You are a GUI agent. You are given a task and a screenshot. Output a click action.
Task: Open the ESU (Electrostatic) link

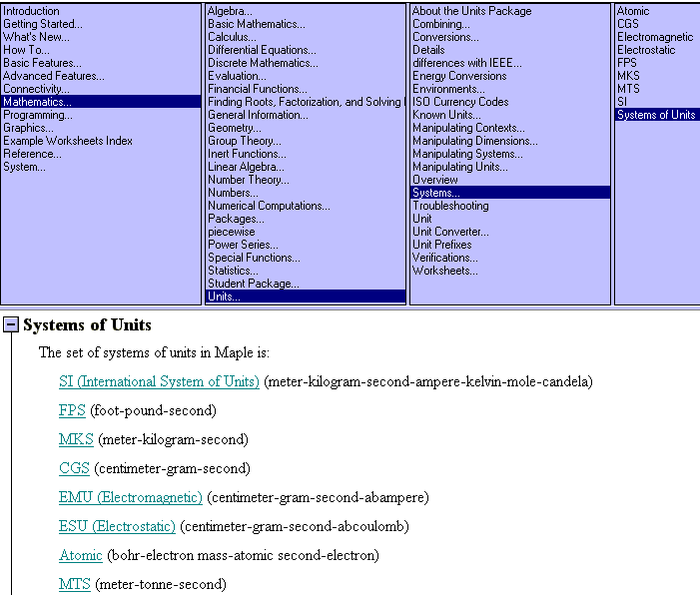pos(117,526)
